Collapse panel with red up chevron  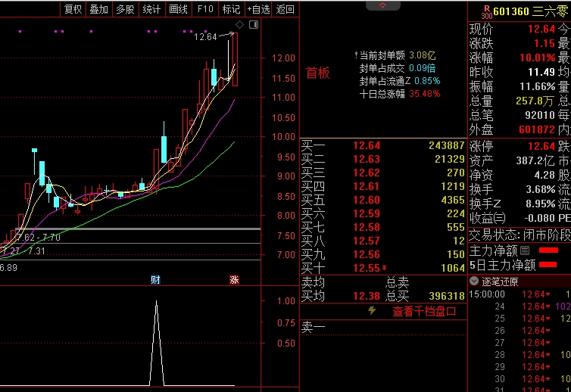coord(382,5)
